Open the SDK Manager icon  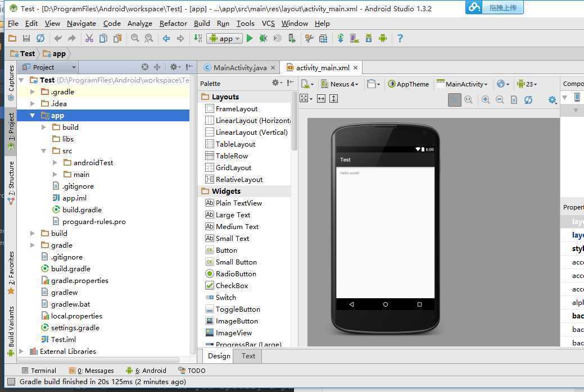tap(368, 38)
